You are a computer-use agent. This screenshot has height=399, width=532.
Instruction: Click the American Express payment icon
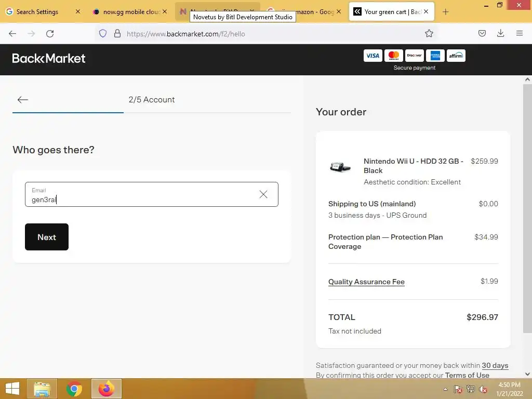pyautogui.click(x=435, y=56)
